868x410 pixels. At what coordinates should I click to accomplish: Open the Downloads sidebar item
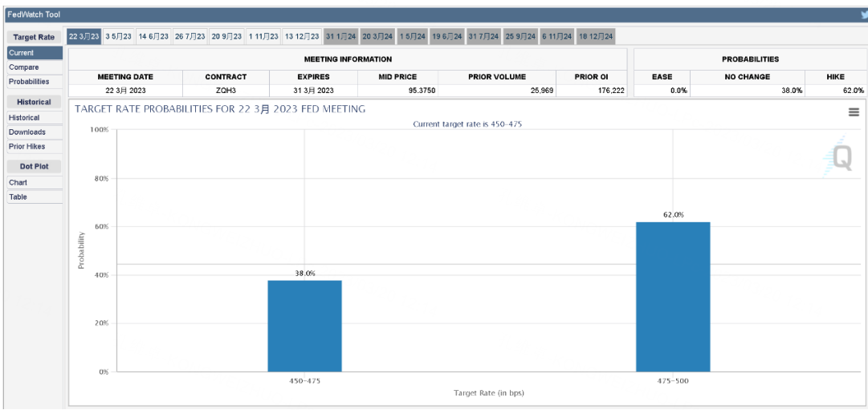tap(35, 132)
